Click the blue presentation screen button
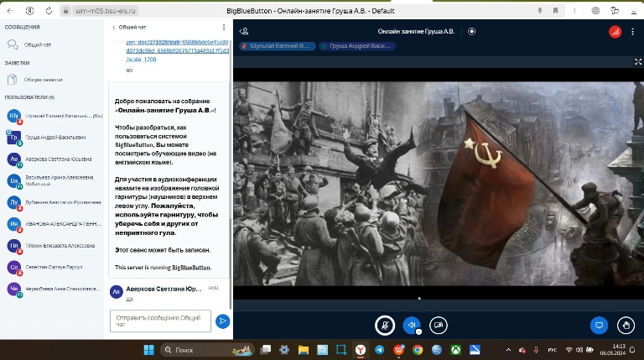 click(x=599, y=325)
